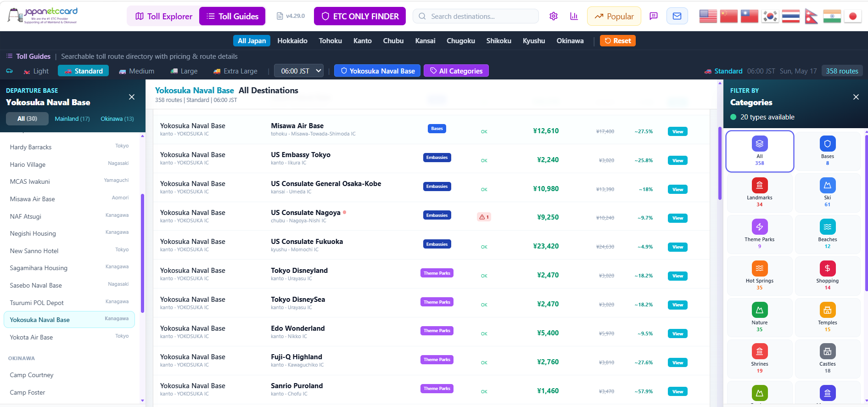
Task: Choose Yokota Air Base in departure list
Action: (x=69, y=337)
